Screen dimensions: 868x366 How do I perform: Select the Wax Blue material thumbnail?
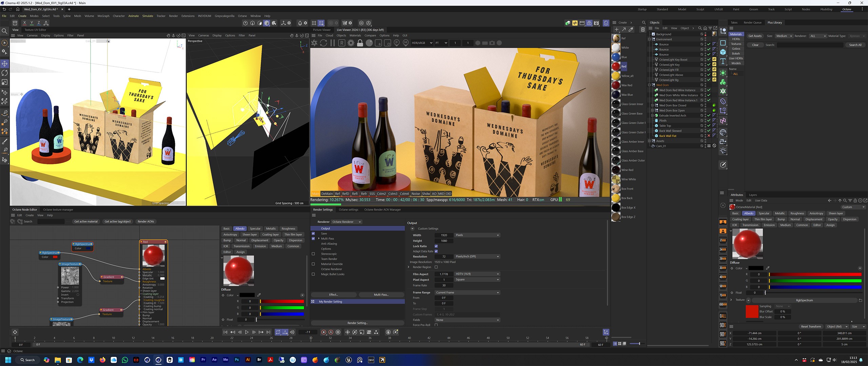click(x=616, y=95)
